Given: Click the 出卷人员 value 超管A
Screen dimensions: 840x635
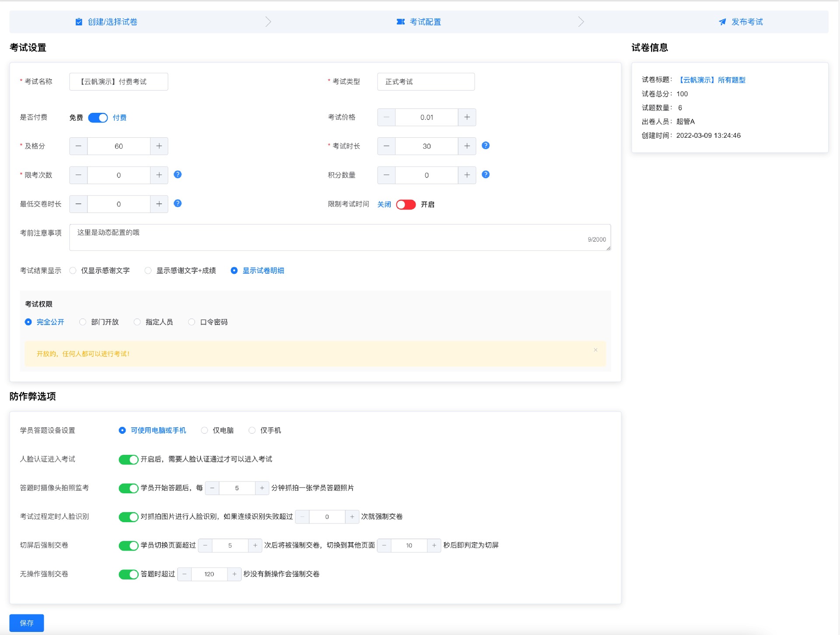Looking at the screenshot, I should click(x=685, y=122).
